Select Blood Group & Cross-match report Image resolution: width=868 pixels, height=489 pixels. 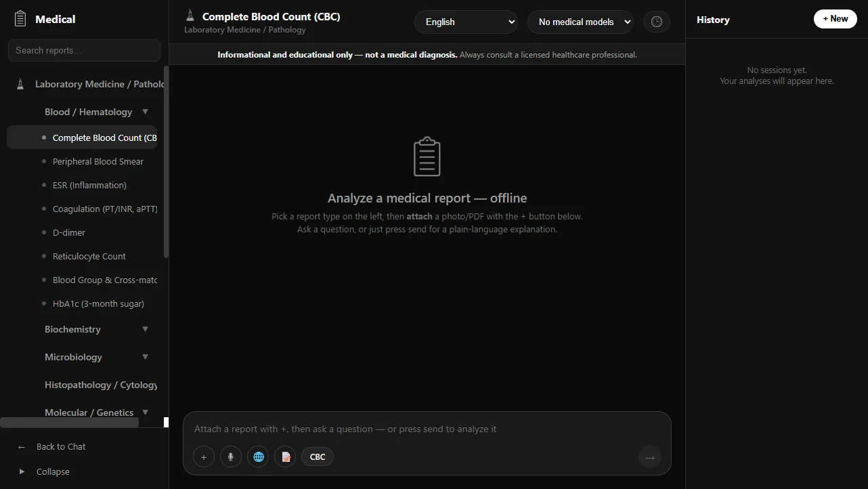click(82, 280)
